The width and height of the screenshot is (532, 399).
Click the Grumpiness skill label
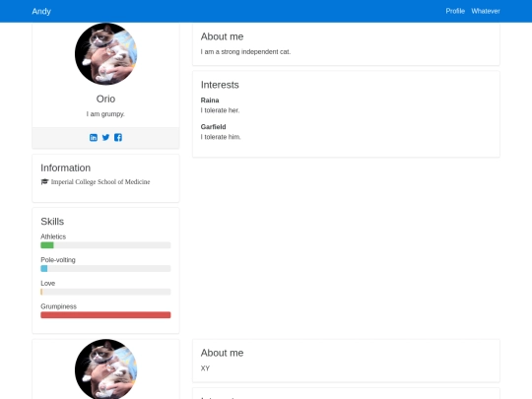(x=59, y=306)
